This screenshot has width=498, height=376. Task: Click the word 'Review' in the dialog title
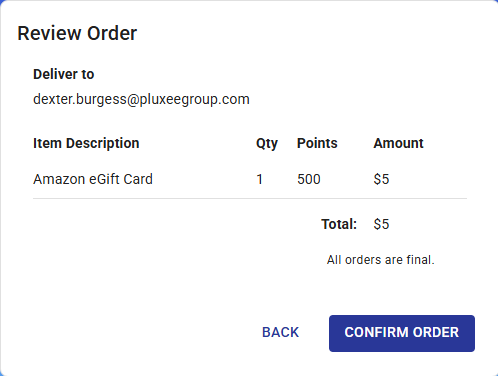(x=49, y=33)
